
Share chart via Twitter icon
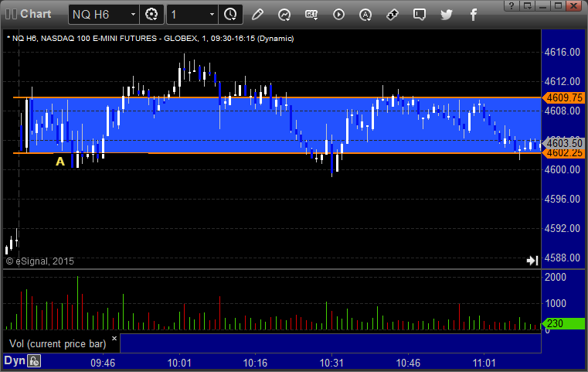(x=447, y=15)
